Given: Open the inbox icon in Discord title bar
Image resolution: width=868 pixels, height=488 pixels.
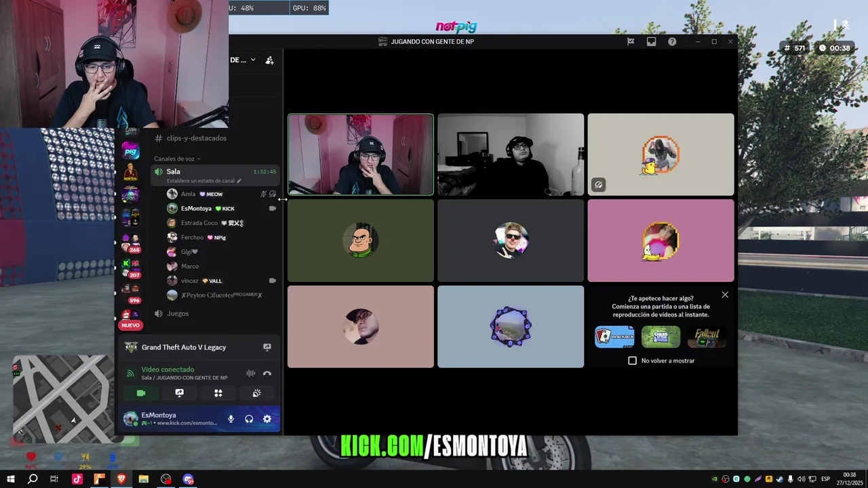Looking at the screenshot, I should pyautogui.click(x=651, y=41).
